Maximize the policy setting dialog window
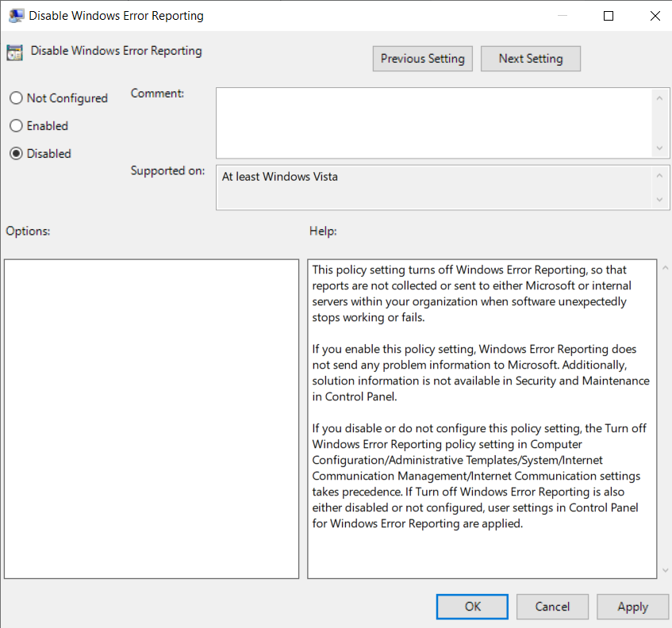Image resolution: width=672 pixels, height=628 pixels. (608, 16)
